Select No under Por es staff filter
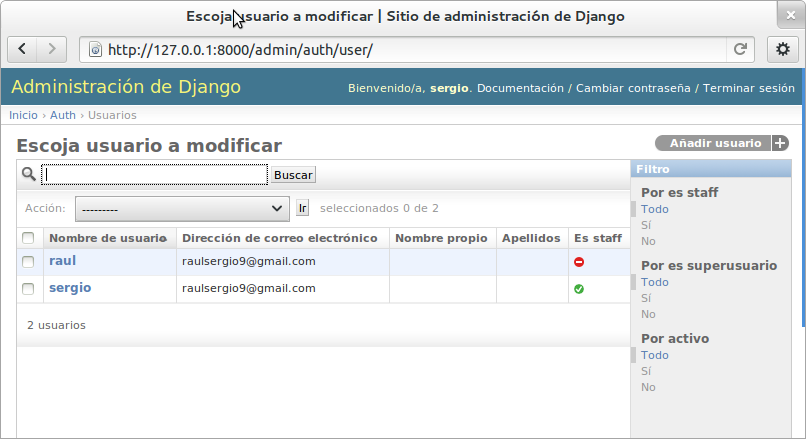806x439 pixels. click(x=648, y=241)
